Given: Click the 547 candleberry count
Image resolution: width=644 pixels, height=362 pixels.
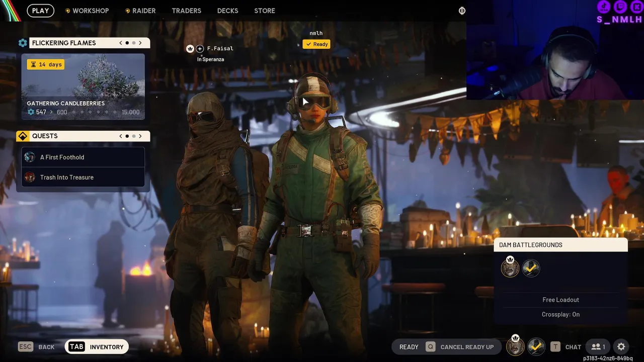Looking at the screenshot, I should pyautogui.click(x=41, y=112).
